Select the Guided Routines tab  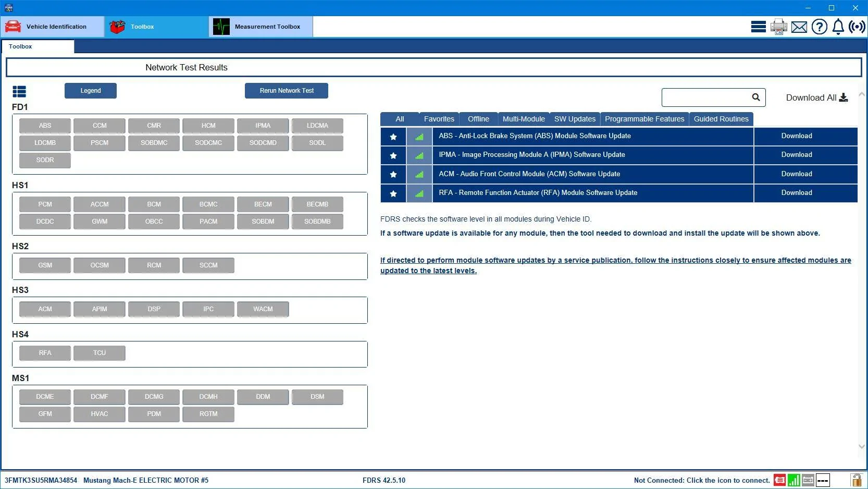(x=721, y=119)
